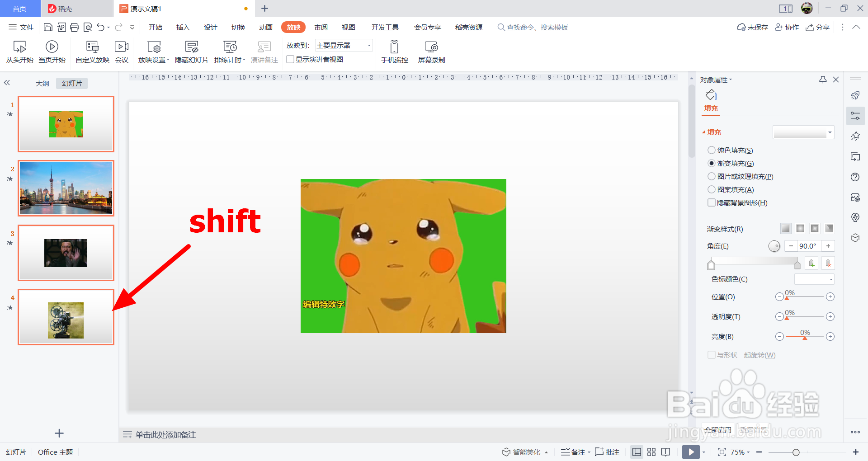Click the save icon in quick toolbar

coord(48,28)
